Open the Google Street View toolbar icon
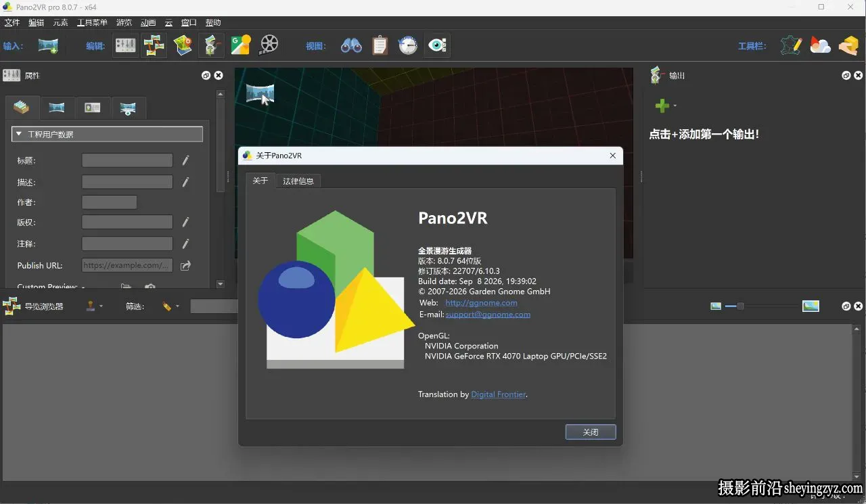Image resolution: width=866 pixels, height=504 pixels. [241, 45]
